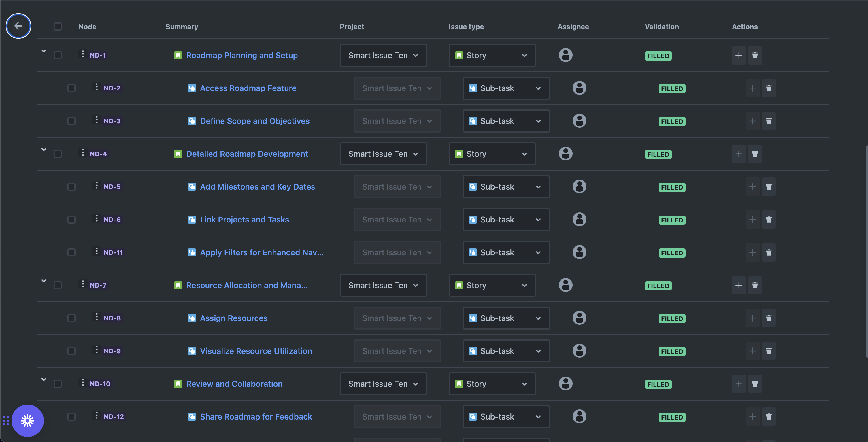Click assignee avatar for ND-7 story

[565, 285]
